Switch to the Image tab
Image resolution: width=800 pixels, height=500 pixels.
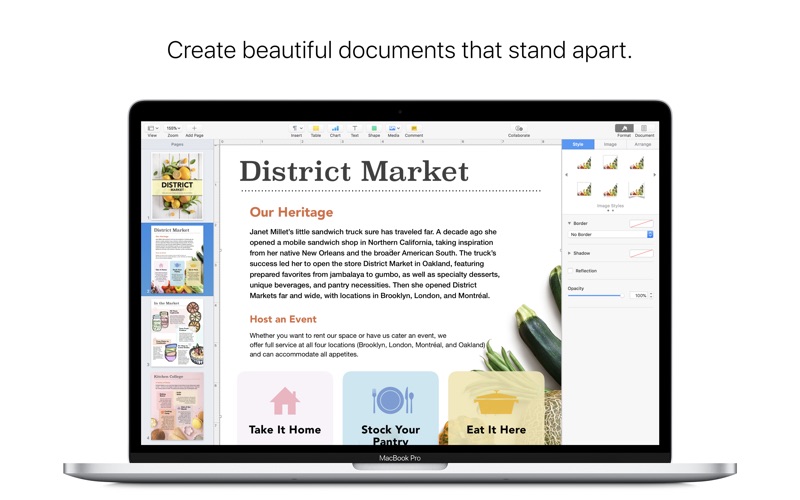[x=610, y=144]
